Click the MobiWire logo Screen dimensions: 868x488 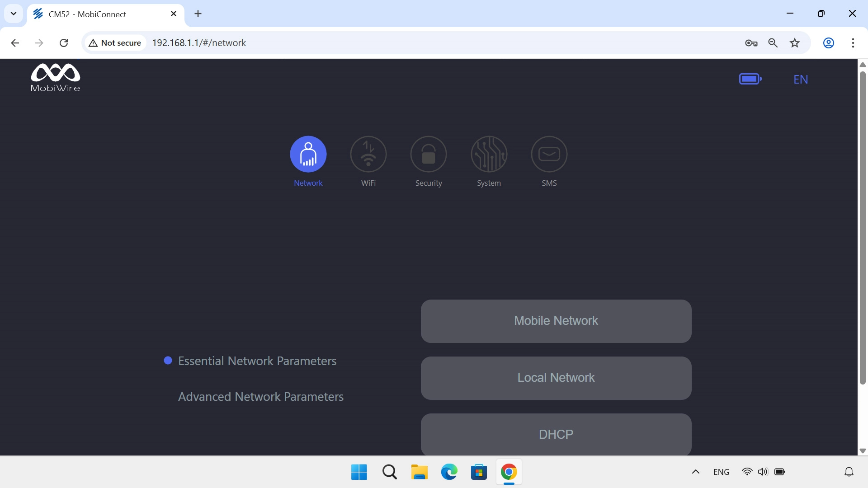(55, 77)
